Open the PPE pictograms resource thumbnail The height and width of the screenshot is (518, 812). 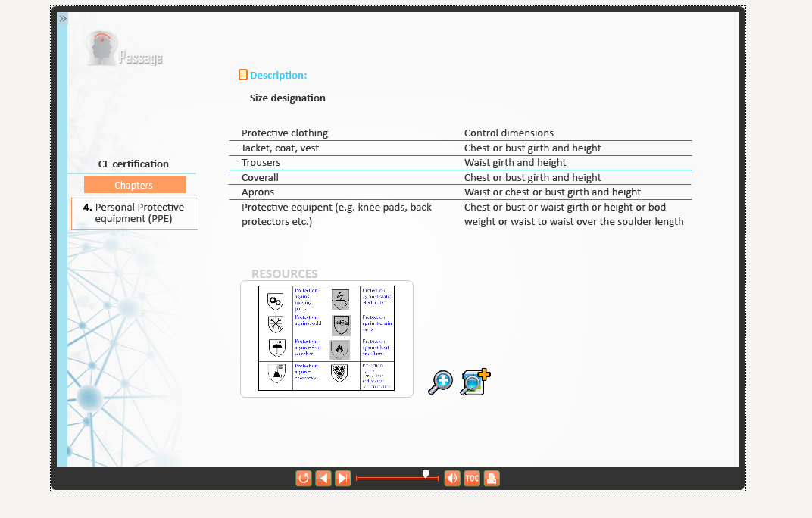click(326, 338)
